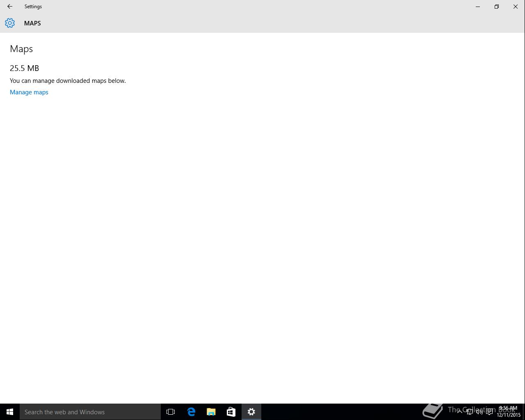Restore down the Settings window
The height and width of the screenshot is (420, 525).
click(x=497, y=7)
